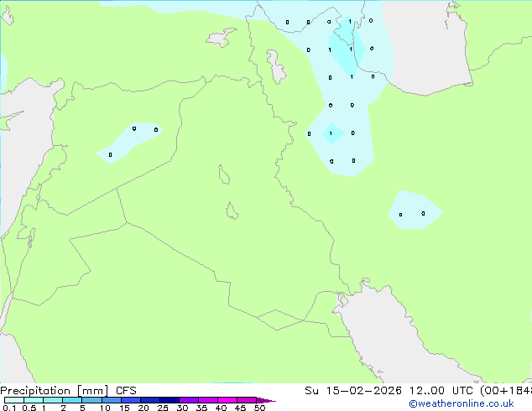Screen dimensions: 532x411
Task: Click the "Precipitation" title word
Action: pos(35,391)
